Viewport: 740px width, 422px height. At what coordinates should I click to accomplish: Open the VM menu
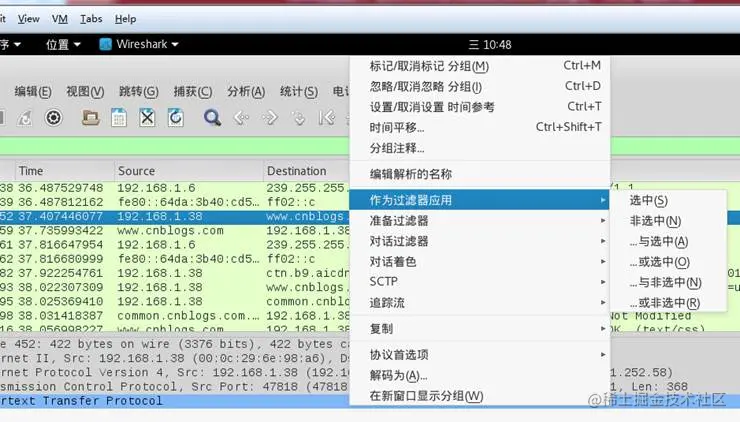pyautogui.click(x=59, y=19)
